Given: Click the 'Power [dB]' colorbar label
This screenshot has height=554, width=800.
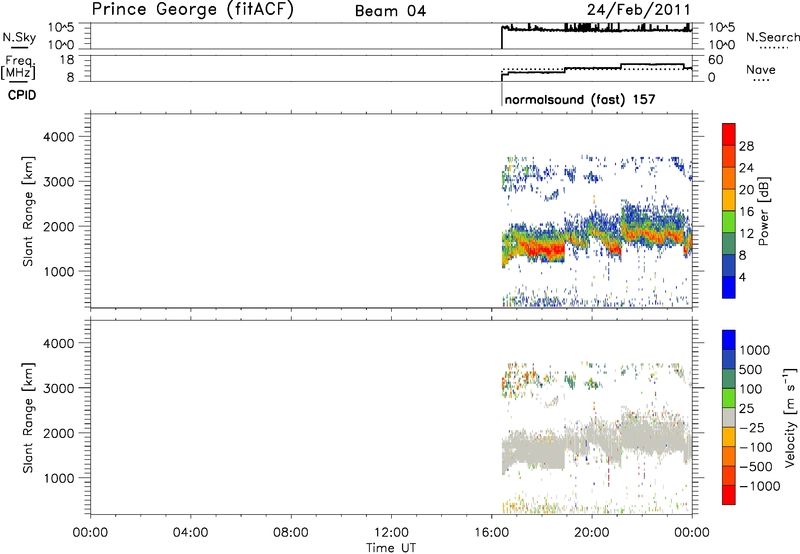Looking at the screenshot, I should click(764, 211).
